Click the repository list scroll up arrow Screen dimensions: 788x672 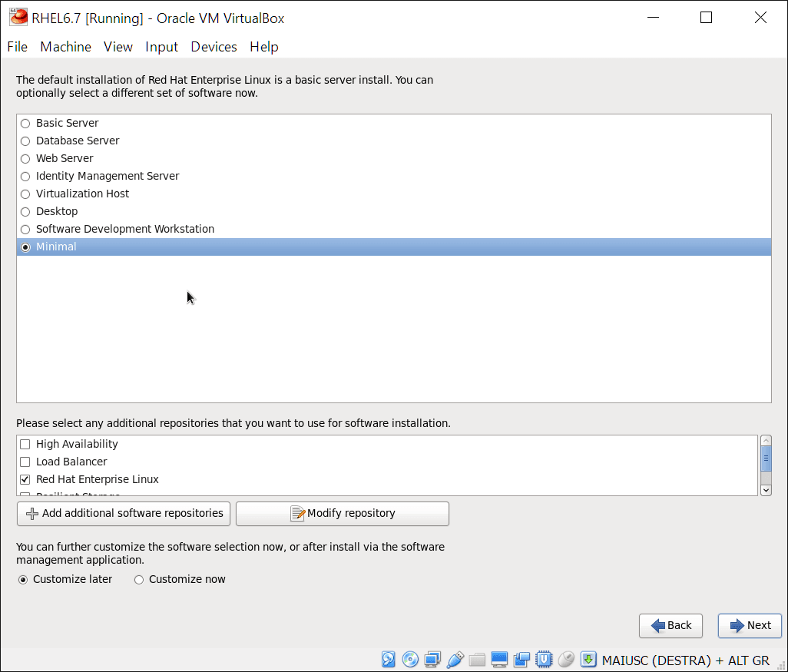pos(766,441)
